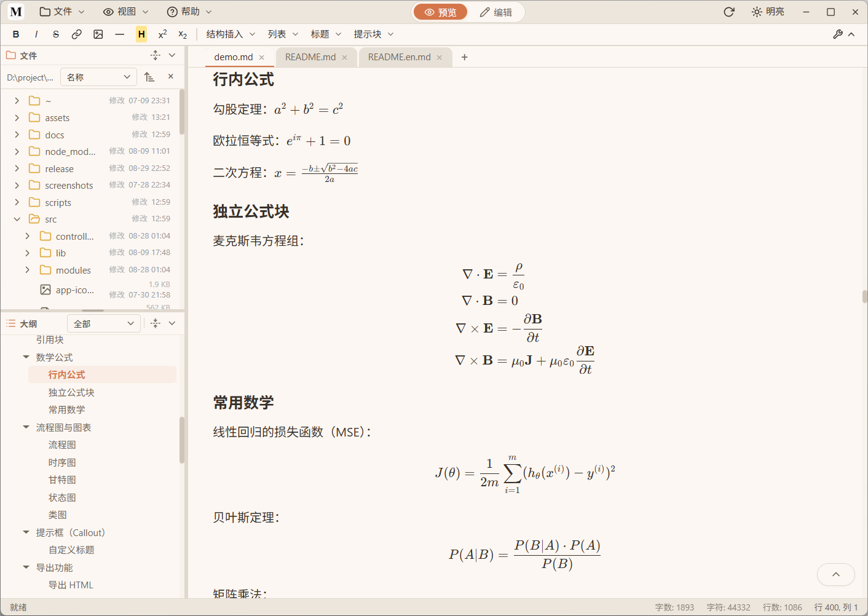Jump to 流程图 in the outline
868x616 pixels.
(x=62, y=444)
